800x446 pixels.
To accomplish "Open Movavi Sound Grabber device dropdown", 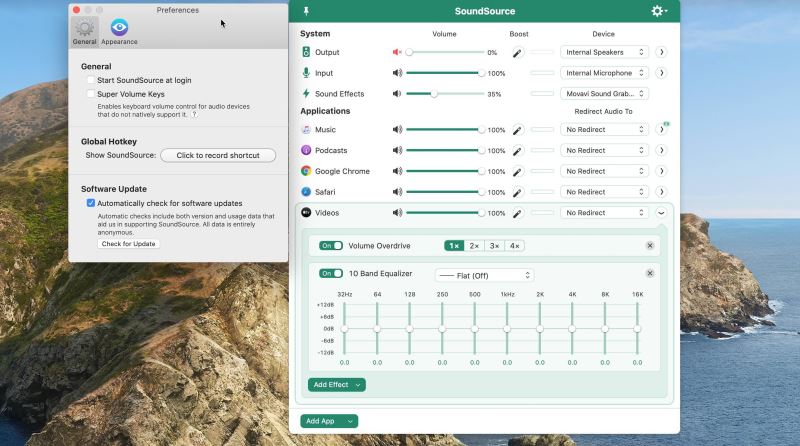I will [x=604, y=94].
